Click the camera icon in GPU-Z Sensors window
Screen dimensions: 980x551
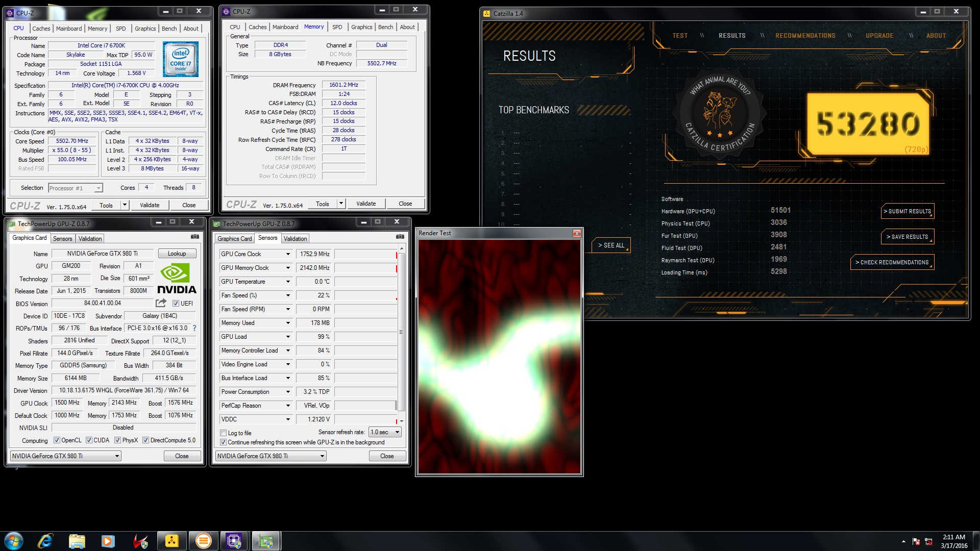point(400,237)
